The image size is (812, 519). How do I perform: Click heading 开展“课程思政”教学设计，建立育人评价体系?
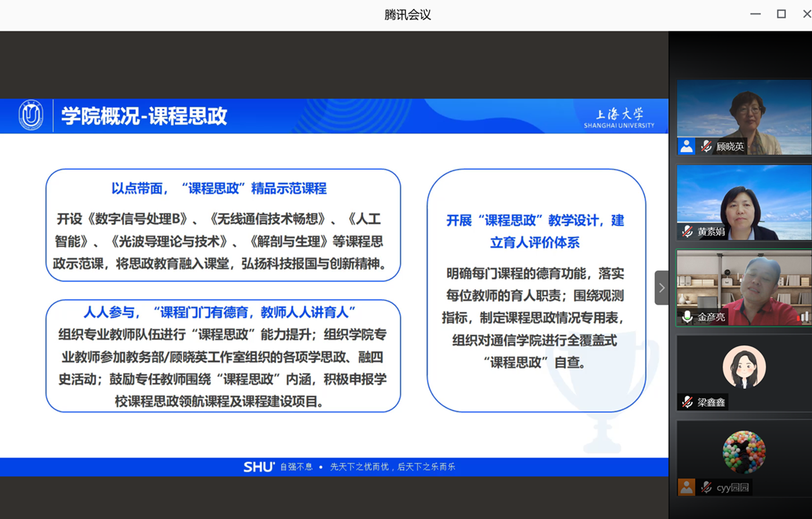pyautogui.click(x=535, y=231)
